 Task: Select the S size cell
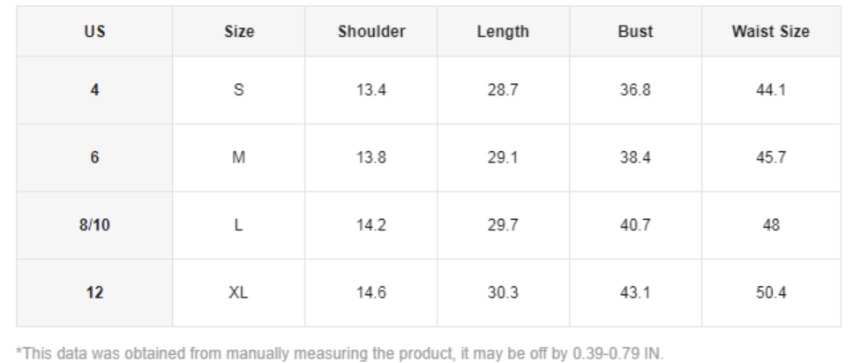239,90
